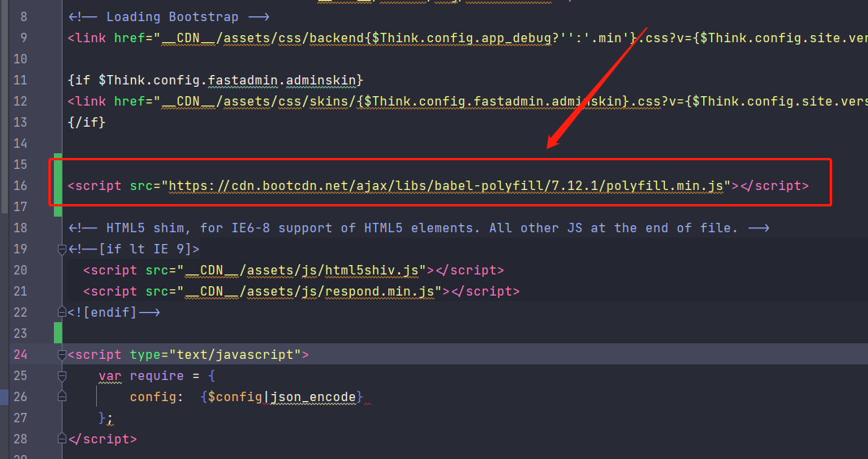Click line number 14 in the gutter
868x459 pixels.
pos(20,144)
